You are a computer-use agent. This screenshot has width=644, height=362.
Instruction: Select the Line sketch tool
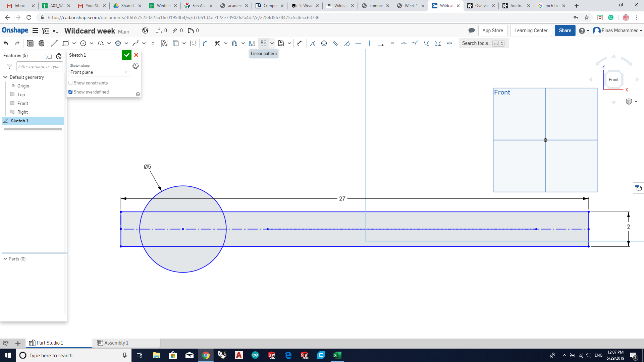coord(54,43)
